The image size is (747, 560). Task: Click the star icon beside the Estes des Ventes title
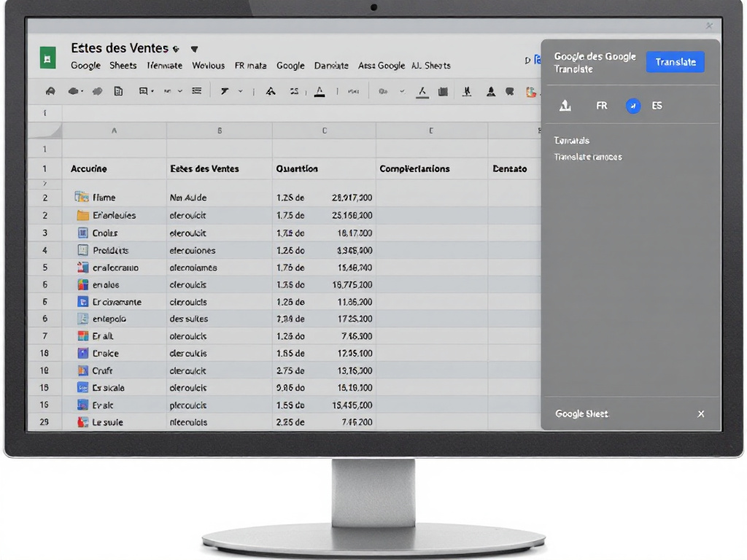[177, 49]
